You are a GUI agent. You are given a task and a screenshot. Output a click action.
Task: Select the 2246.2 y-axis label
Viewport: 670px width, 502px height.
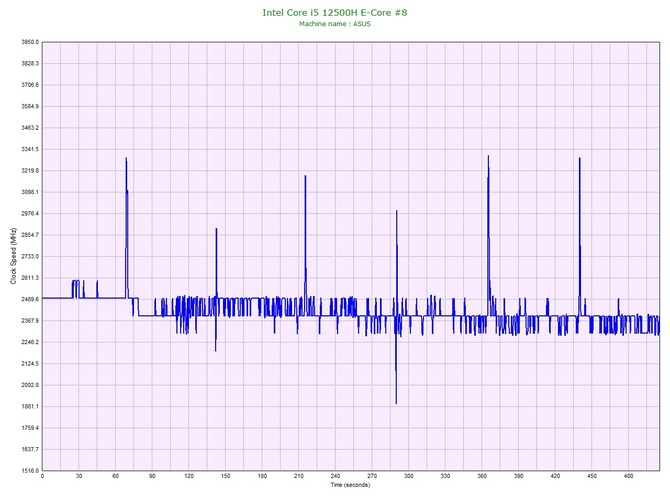click(30, 342)
